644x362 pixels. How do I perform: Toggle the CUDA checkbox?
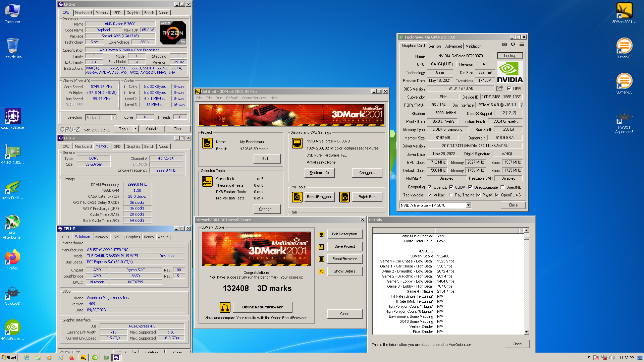pos(451,187)
